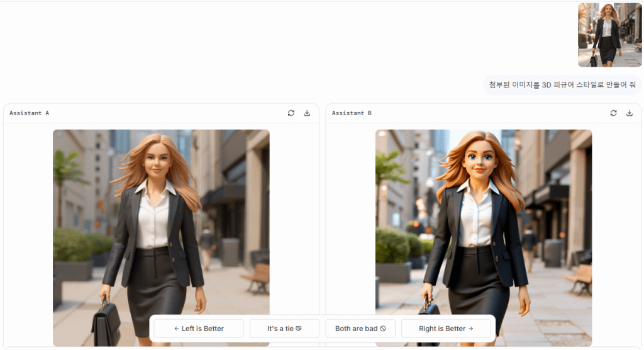Click the right arrow in Right is Better
Image resolution: width=644 pixels, height=350 pixels.
pos(470,329)
